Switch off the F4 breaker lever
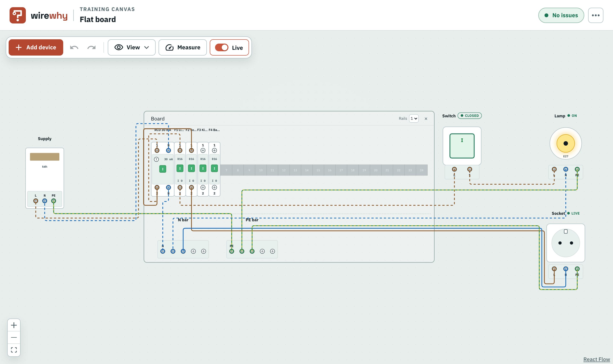The width and height of the screenshot is (613, 364). click(214, 169)
